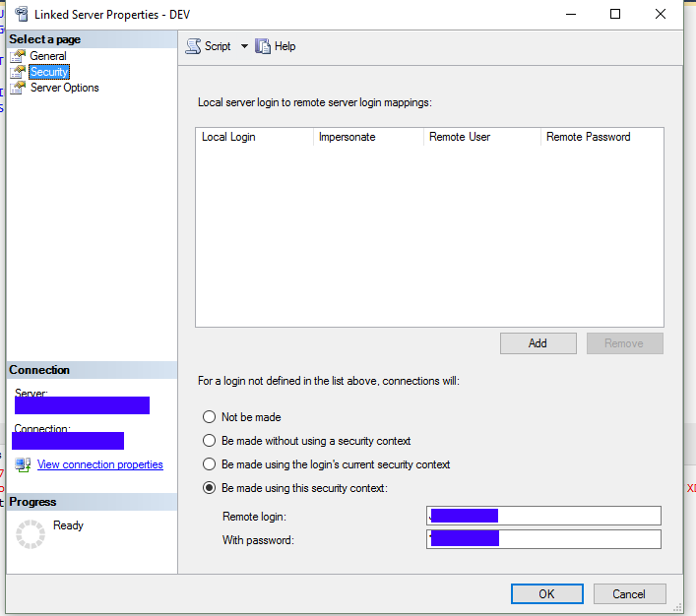Click the progress spinner indicator
This screenshot has height=616, width=696.
pos(31,534)
